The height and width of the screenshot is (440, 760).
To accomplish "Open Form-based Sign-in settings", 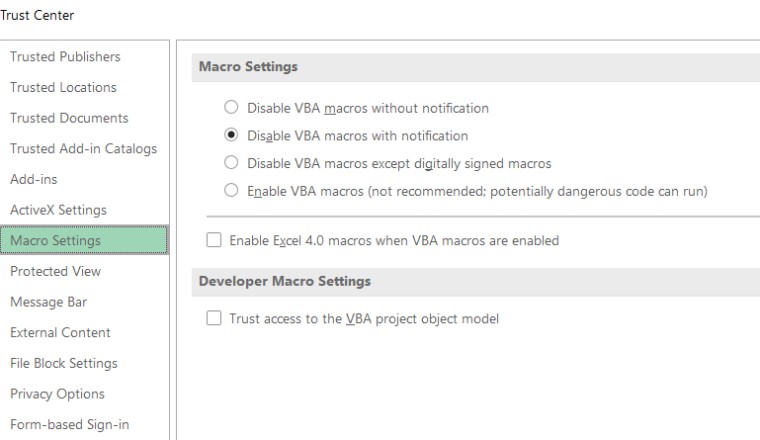I will 69,424.
